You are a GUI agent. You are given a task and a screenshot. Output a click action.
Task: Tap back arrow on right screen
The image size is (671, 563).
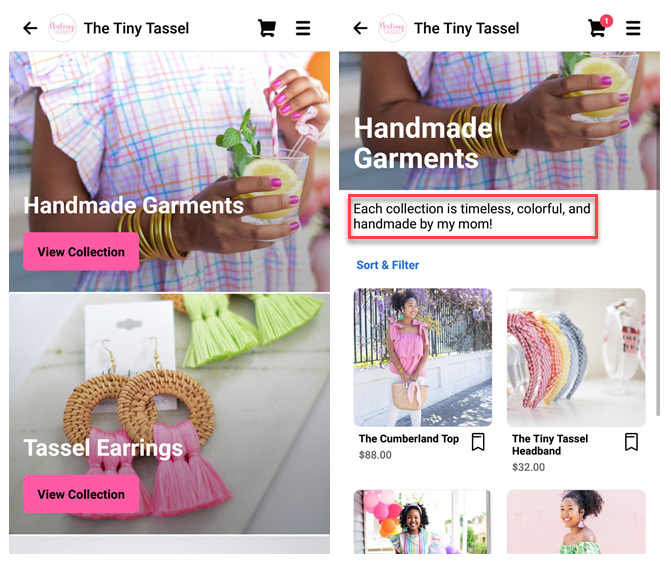pos(360,28)
